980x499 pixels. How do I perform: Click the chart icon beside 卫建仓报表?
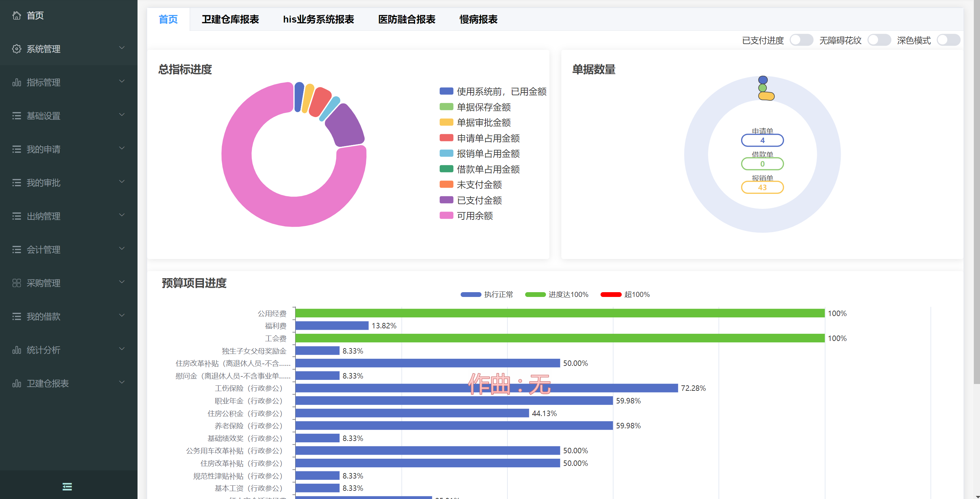click(x=16, y=383)
